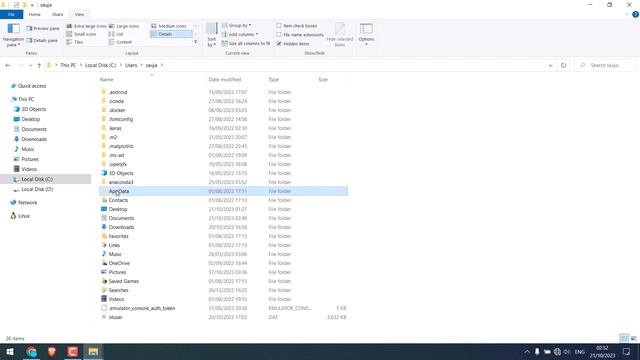Sort by the Type column header
640x360 pixels.
point(291,80)
